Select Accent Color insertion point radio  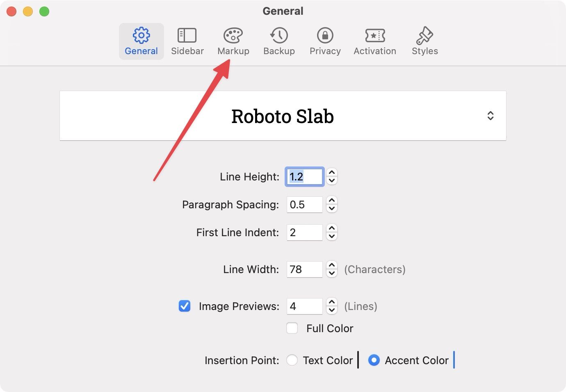(374, 360)
